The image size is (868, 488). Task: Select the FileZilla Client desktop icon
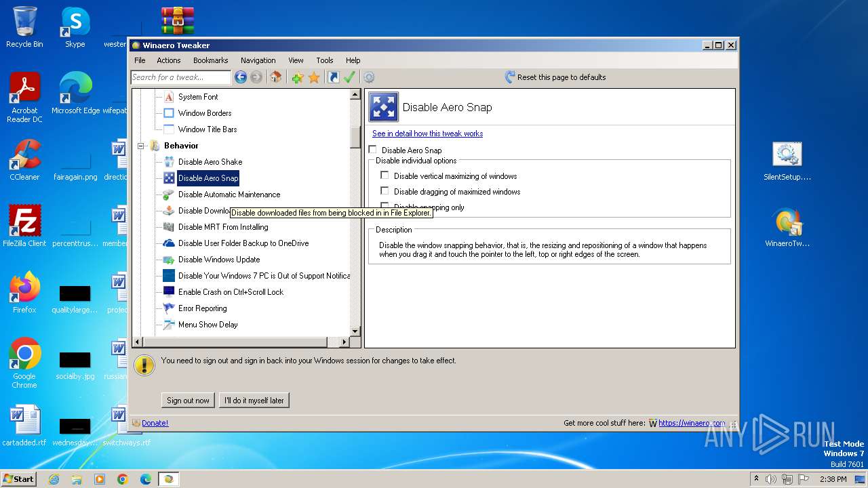click(x=24, y=226)
